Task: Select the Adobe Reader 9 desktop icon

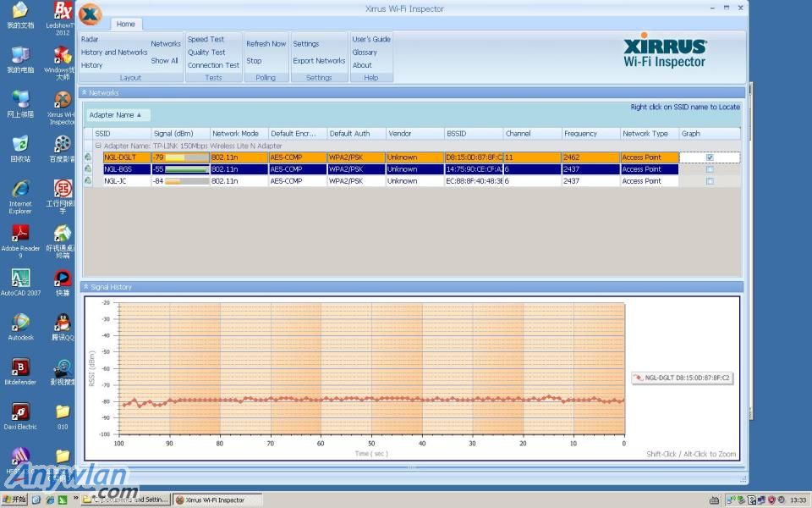Action: 20,241
